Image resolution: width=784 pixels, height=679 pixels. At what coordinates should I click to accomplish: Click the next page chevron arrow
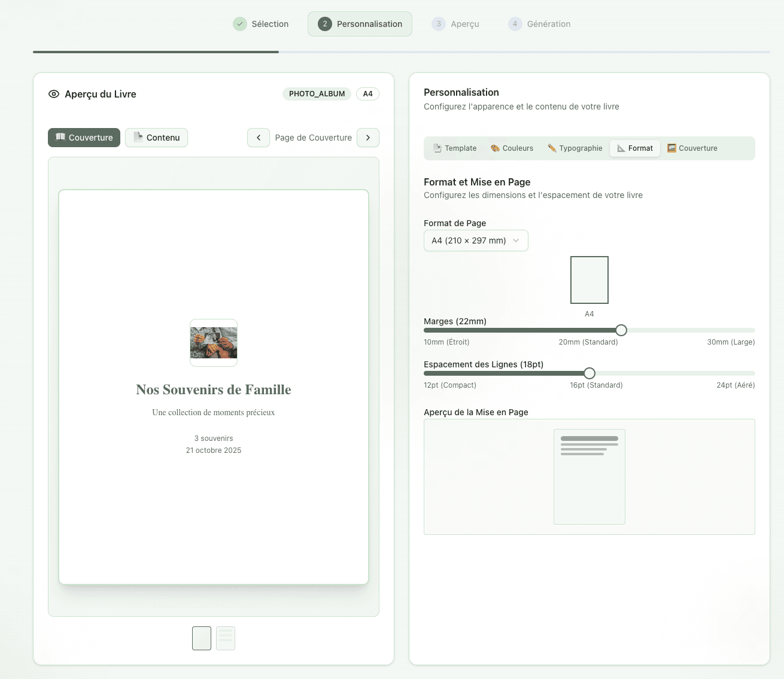[x=368, y=138]
